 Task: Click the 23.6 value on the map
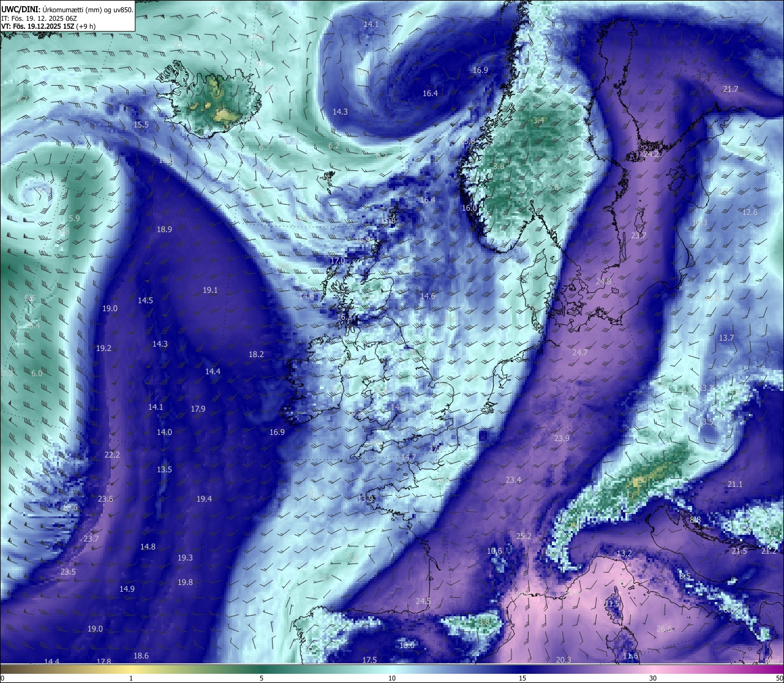[x=105, y=499]
